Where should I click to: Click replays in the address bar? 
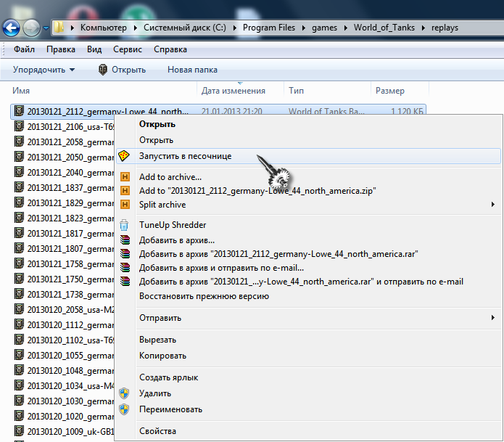[445, 28]
